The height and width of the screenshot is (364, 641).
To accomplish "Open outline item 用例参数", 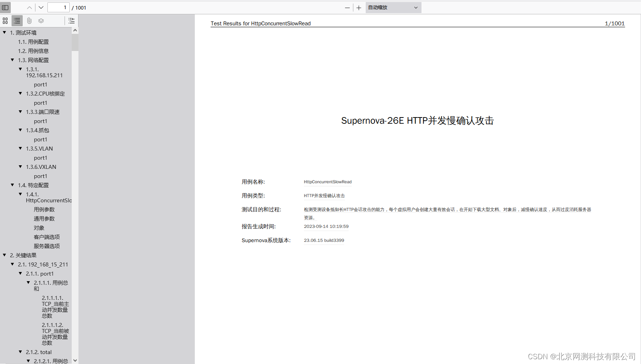I will pos(44,209).
